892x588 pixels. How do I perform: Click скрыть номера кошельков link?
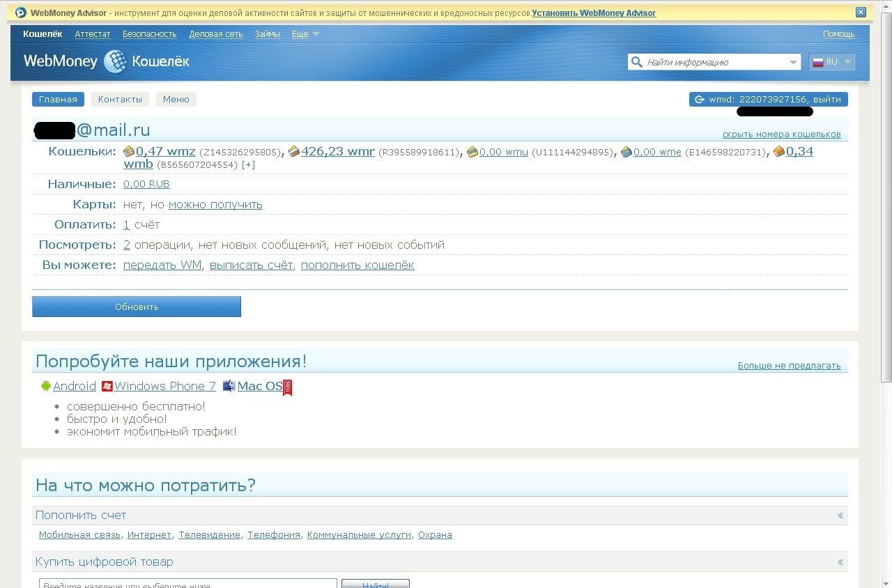782,134
